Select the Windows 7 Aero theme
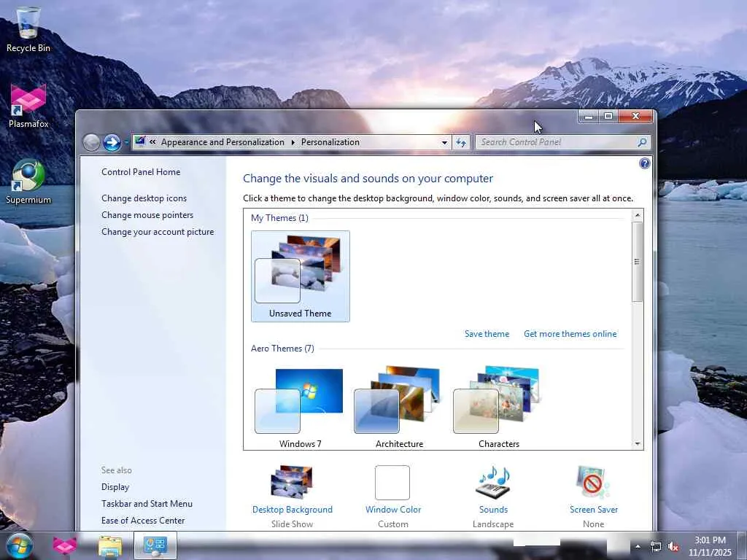This screenshot has height=560, width=747. coord(300,406)
